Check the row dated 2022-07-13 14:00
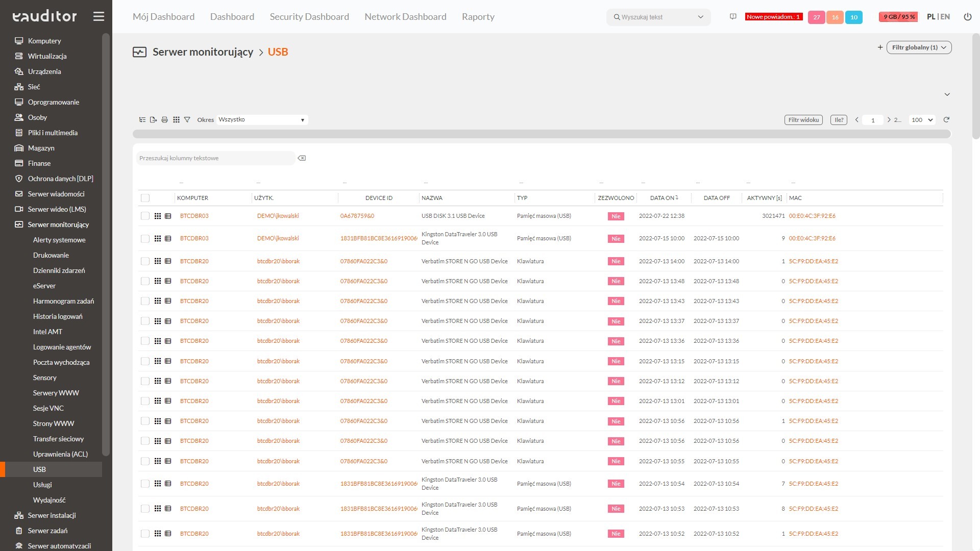 [x=145, y=261]
